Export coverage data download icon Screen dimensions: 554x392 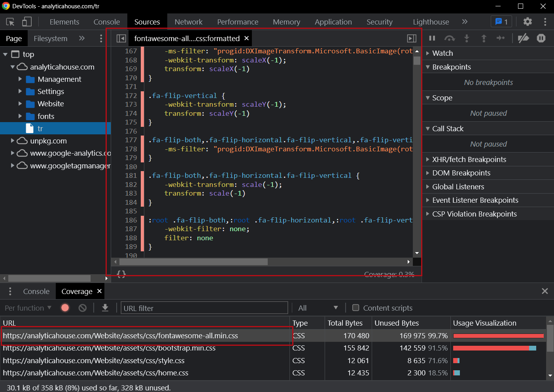(x=105, y=308)
